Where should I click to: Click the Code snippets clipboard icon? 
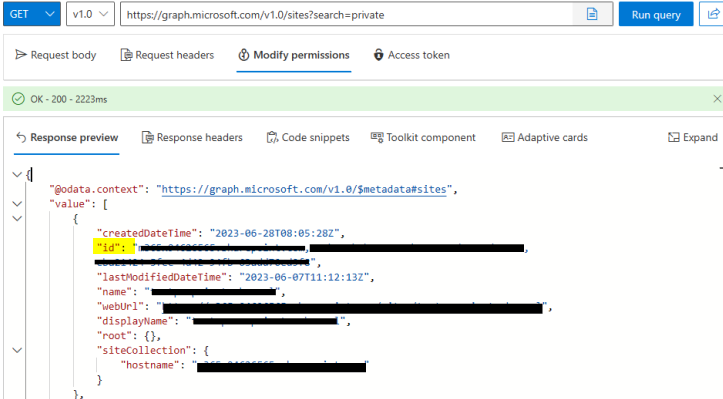click(x=272, y=137)
